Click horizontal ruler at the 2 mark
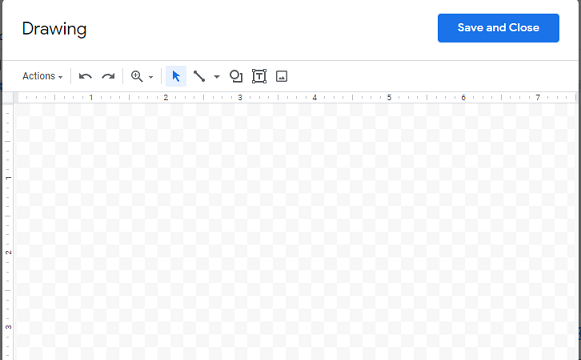 [x=166, y=97]
